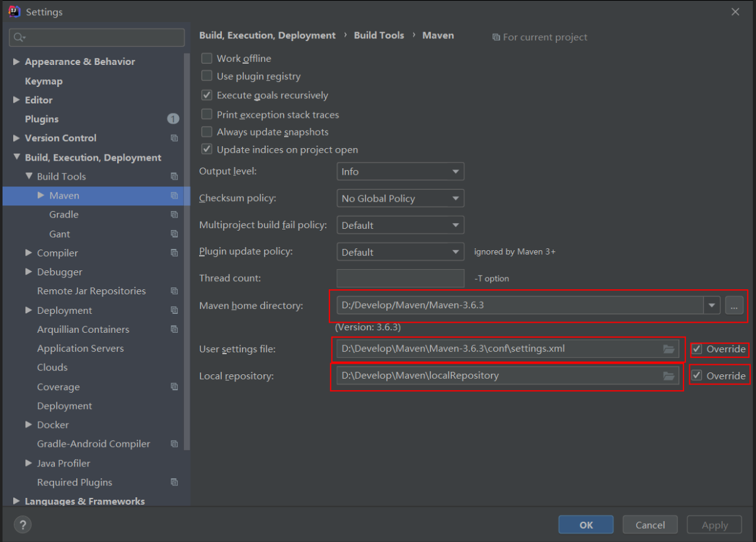
Task: Click the project-level icon next to Compiler
Action: [175, 253]
